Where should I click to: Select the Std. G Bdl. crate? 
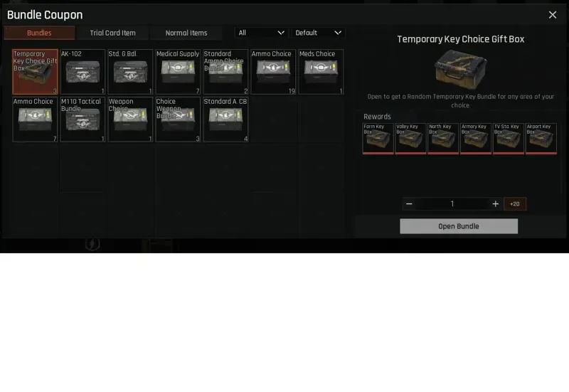coord(130,72)
